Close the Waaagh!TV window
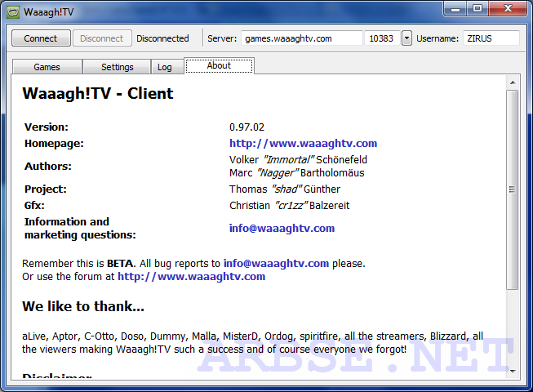The height and width of the screenshot is (392, 533). point(508,8)
